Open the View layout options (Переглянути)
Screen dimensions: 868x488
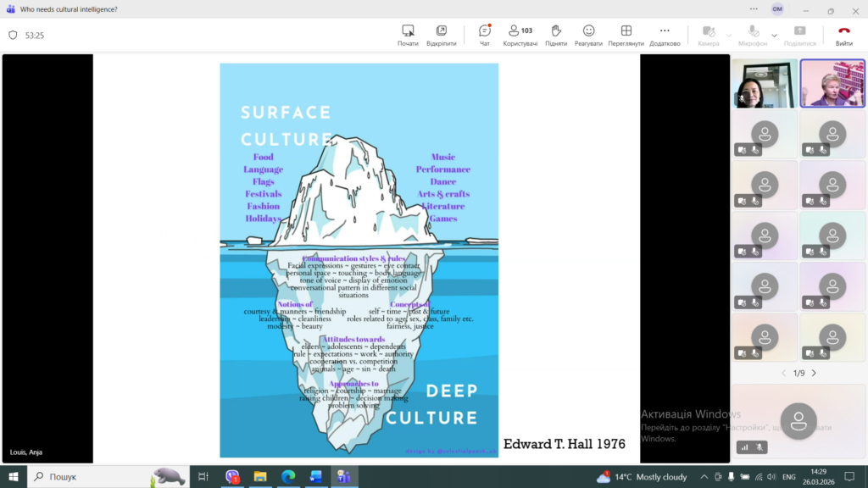click(x=626, y=35)
